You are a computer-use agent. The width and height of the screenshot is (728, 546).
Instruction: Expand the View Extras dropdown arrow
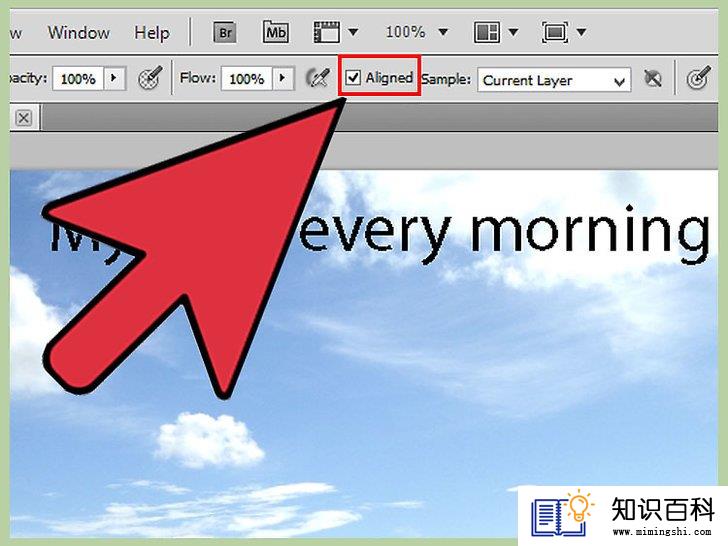coord(353,32)
